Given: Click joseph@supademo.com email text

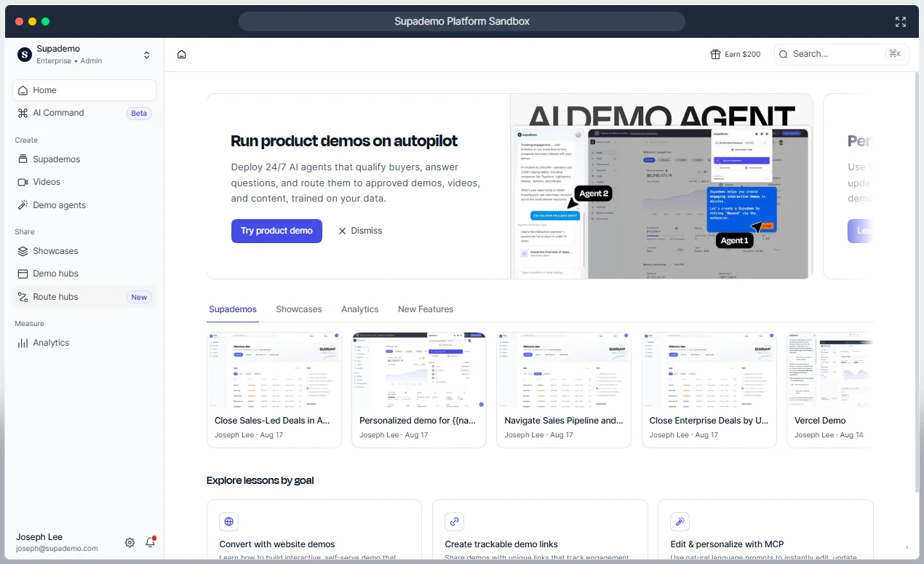Looking at the screenshot, I should [57, 549].
